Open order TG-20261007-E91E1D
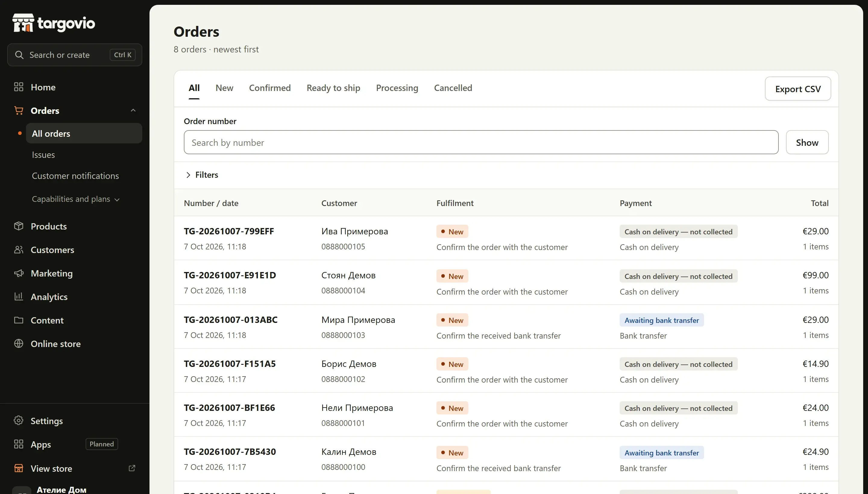The height and width of the screenshot is (494, 868). point(230,275)
